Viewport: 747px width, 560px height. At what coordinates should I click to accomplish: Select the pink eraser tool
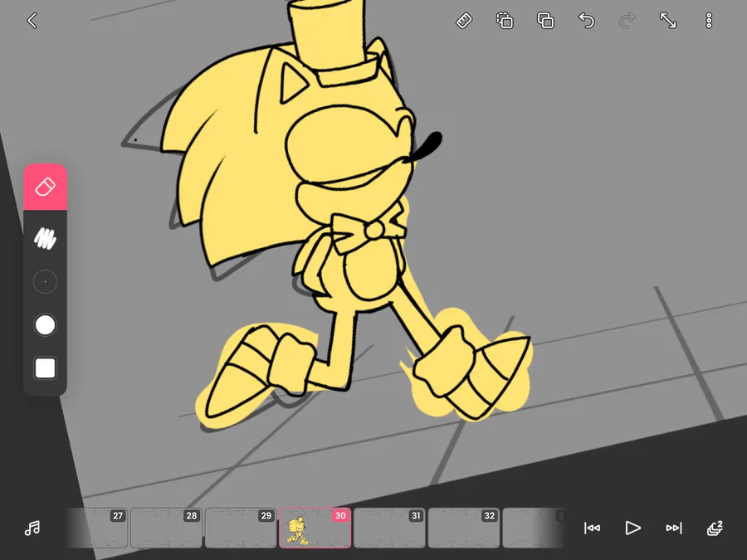(46, 187)
